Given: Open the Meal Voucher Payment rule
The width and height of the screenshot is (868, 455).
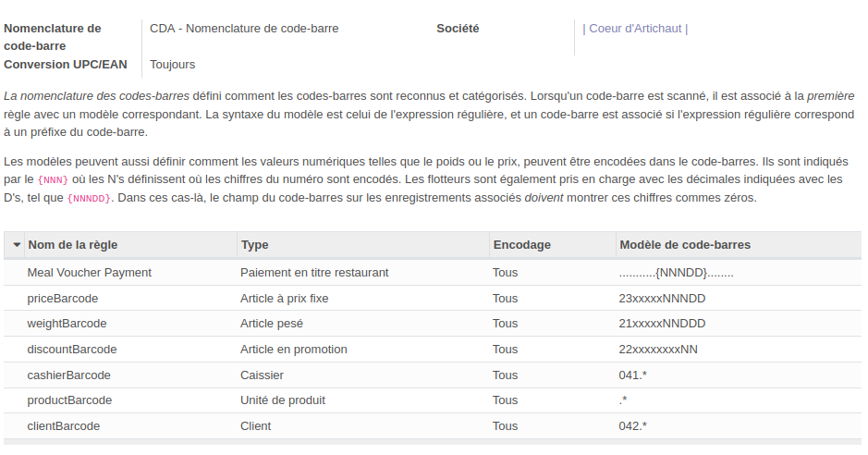Looking at the screenshot, I should click(x=90, y=273).
